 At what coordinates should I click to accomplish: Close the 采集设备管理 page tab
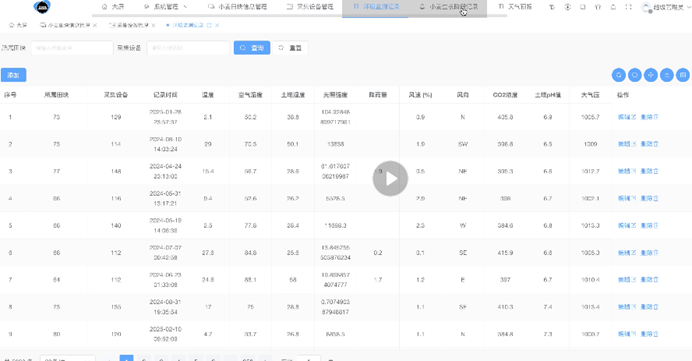(x=153, y=25)
